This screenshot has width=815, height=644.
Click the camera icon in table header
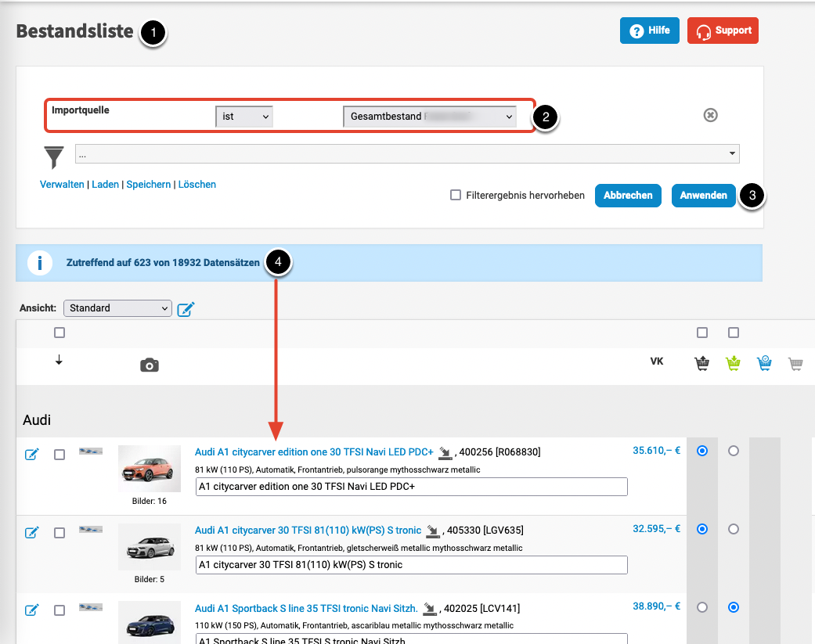tap(150, 365)
